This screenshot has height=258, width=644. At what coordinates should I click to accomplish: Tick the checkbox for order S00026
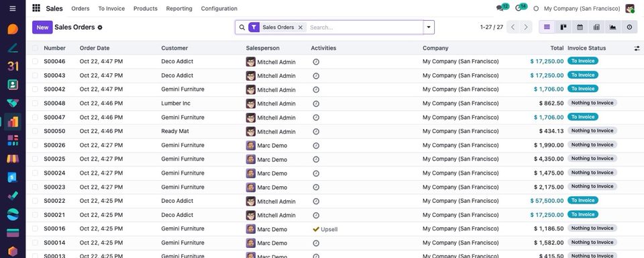click(35, 145)
